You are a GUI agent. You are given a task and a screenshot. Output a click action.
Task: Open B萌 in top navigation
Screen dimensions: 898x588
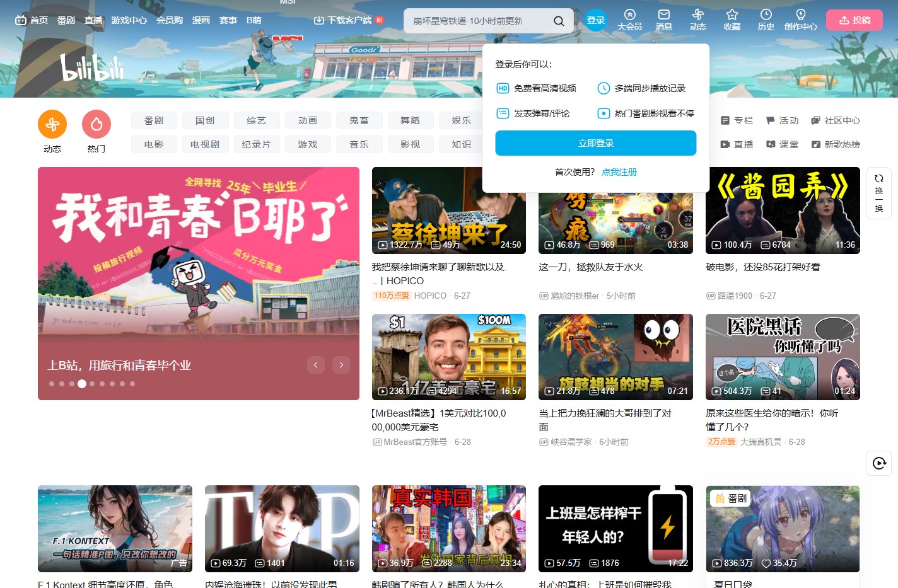point(254,20)
